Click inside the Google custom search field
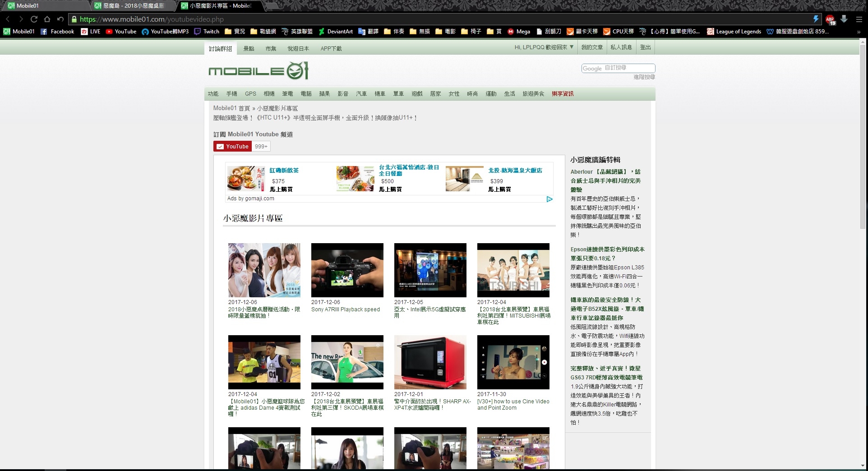The image size is (868, 471). [x=618, y=68]
